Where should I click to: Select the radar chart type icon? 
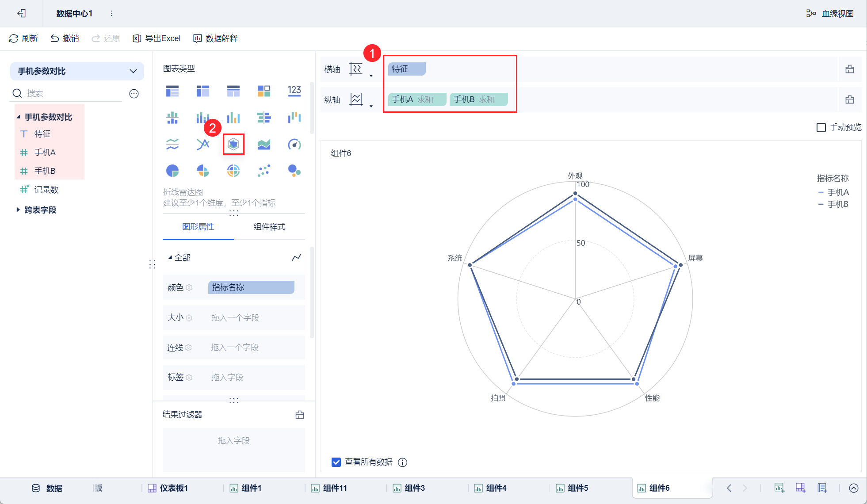[233, 144]
